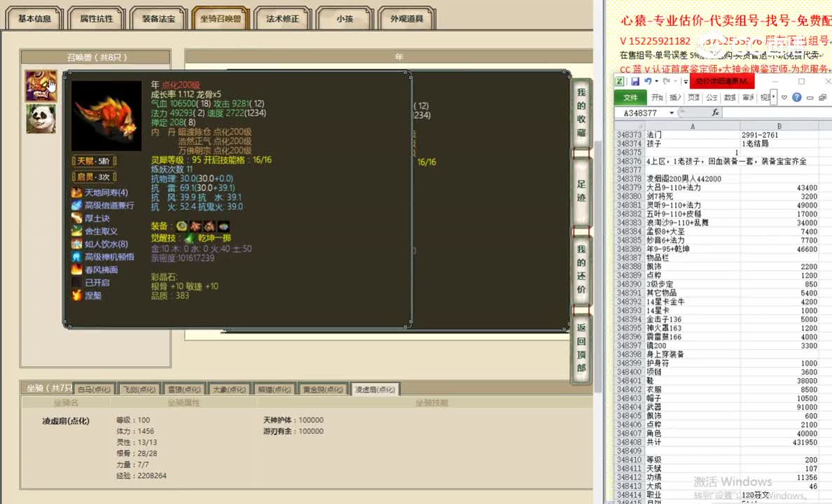Expand the Name Box dropdown arrow

672,113
